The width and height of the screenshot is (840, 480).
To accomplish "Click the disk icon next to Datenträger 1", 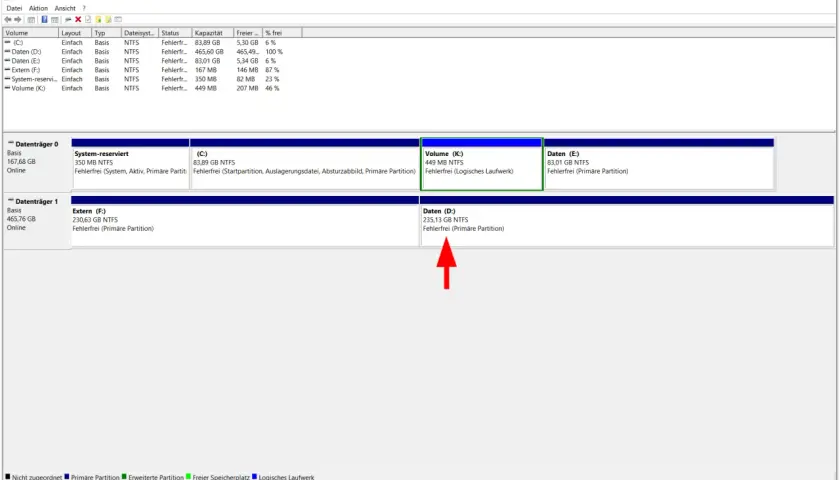I will coord(11,200).
